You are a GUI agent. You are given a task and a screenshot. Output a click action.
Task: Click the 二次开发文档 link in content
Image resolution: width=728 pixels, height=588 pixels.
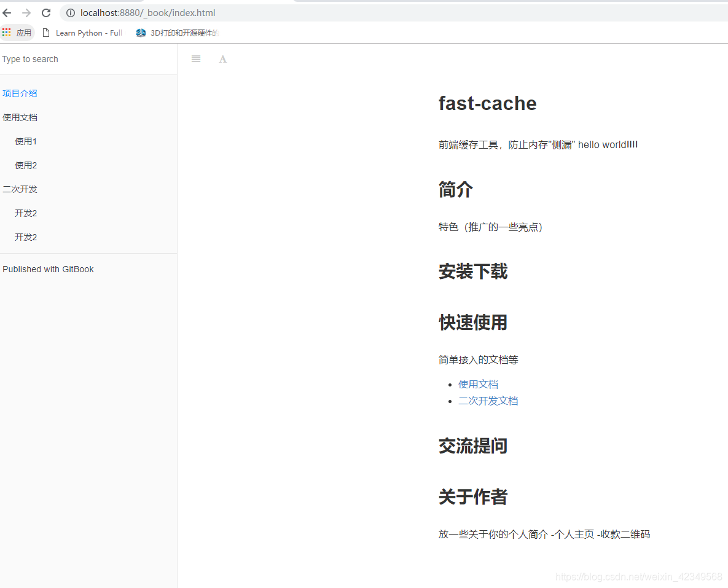tap(488, 401)
